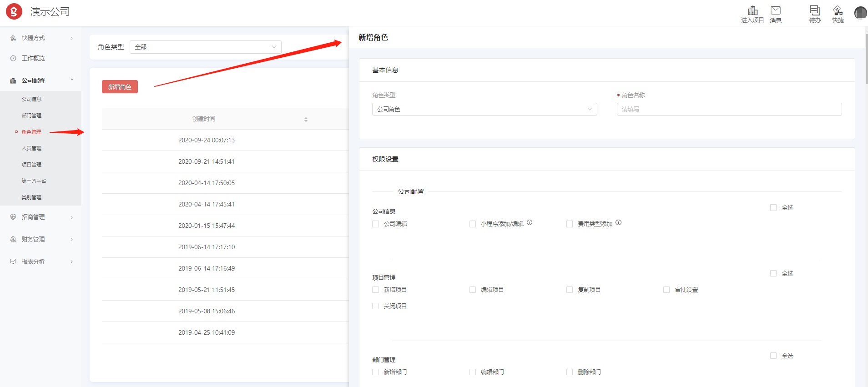Open the 公司角色 role type dropdown
Viewport: 868px width, 387px height.
point(484,109)
